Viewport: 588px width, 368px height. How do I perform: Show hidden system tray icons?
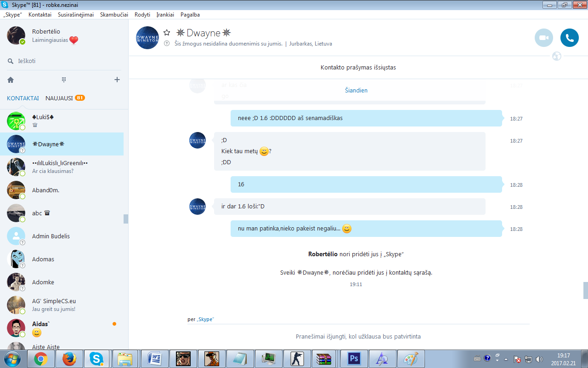tap(506, 359)
